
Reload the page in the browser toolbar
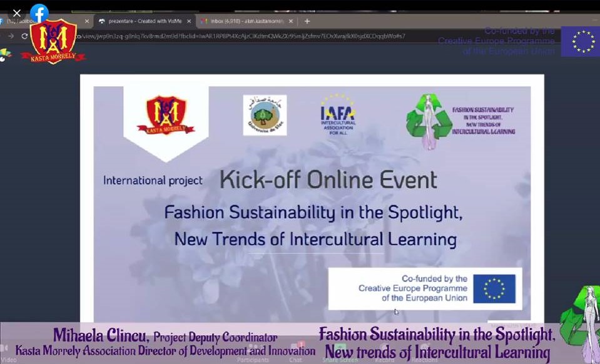(24, 36)
